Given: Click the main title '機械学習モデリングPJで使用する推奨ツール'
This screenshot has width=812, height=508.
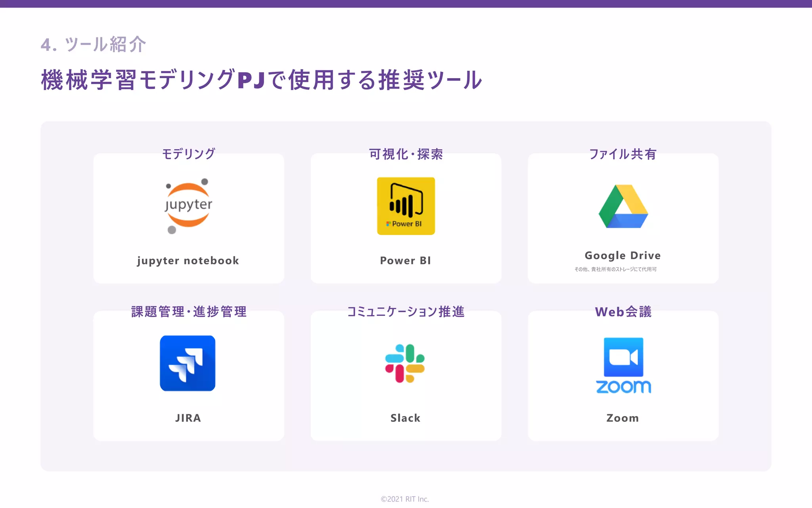Looking at the screenshot, I should pyautogui.click(x=262, y=80).
